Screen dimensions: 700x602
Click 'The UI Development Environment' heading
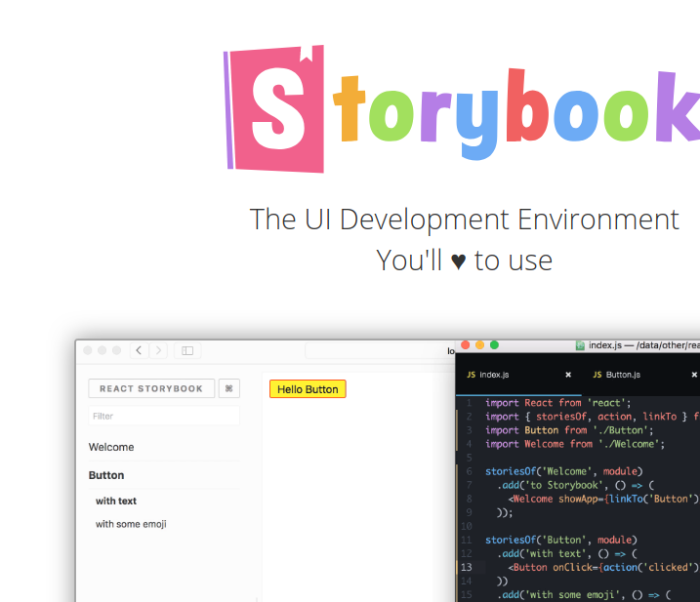tap(465, 220)
